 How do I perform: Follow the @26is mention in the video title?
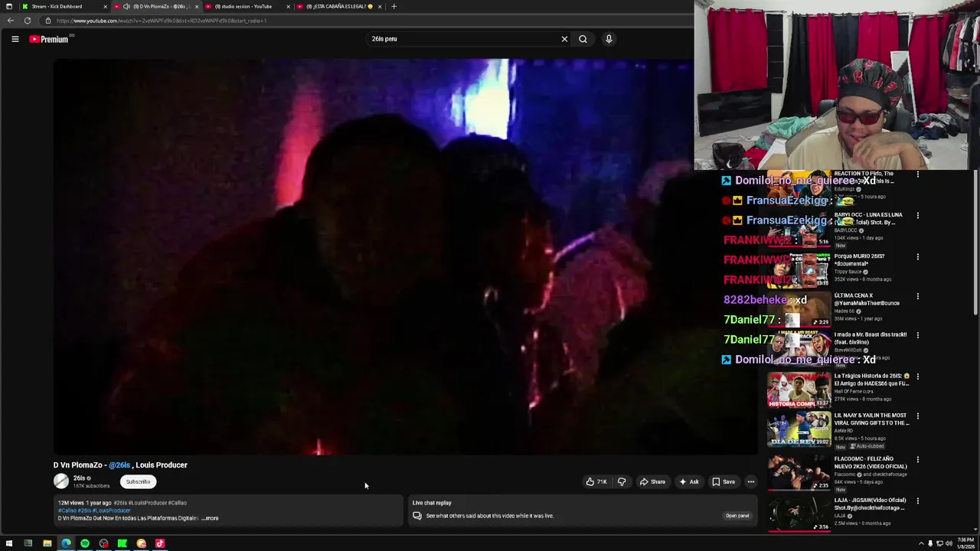(119, 465)
